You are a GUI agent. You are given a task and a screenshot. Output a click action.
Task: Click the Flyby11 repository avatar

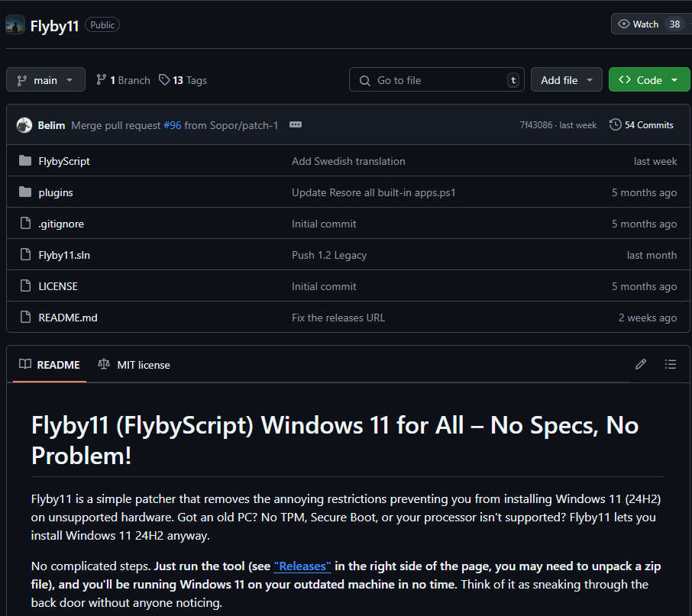[x=15, y=24]
